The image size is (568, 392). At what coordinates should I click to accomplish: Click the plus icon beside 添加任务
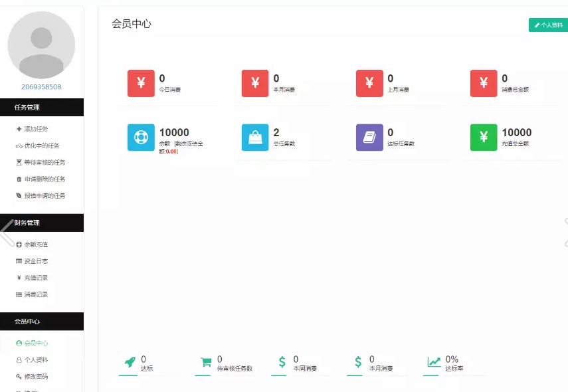click(19, 129)
